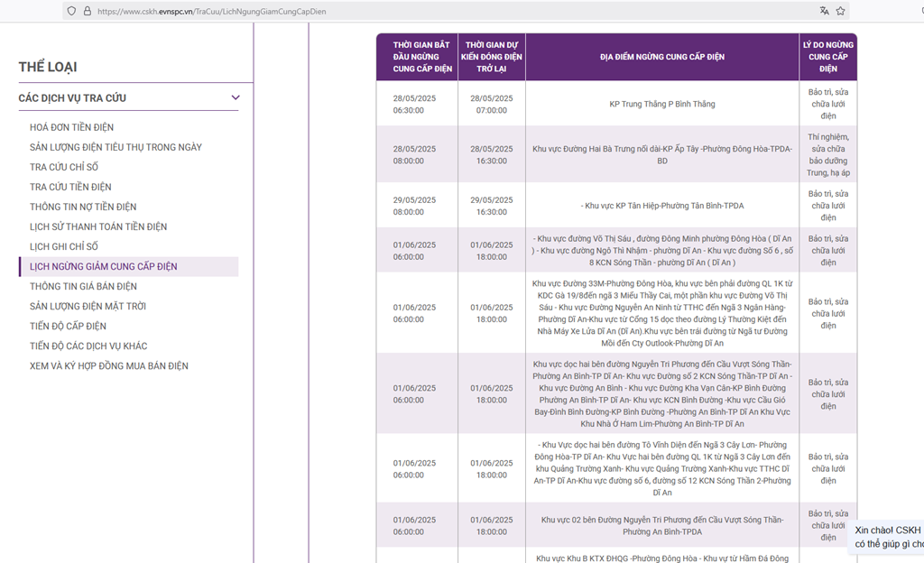Click the translate page icon in address bar
Screen dimensions: 924x563
[x=824, y=11]
